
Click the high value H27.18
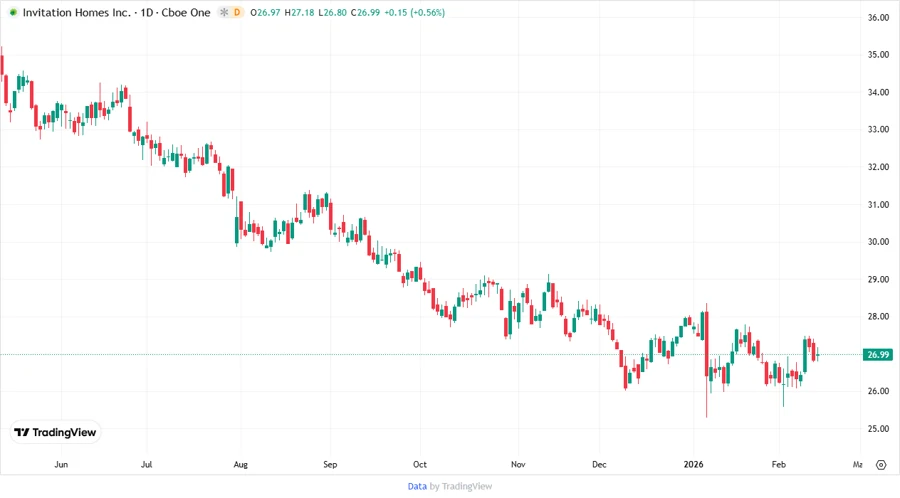(x=300, y=12)
